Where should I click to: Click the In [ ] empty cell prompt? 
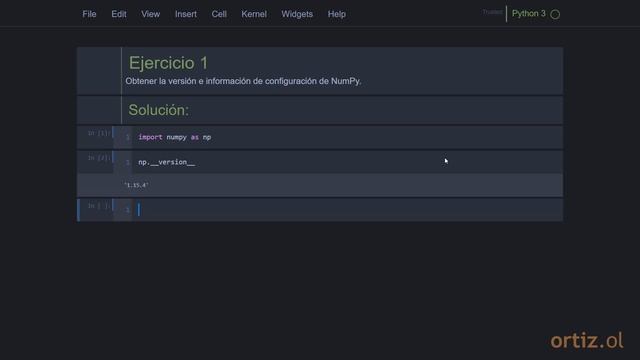pyautogui.click(x=99, y=206)
